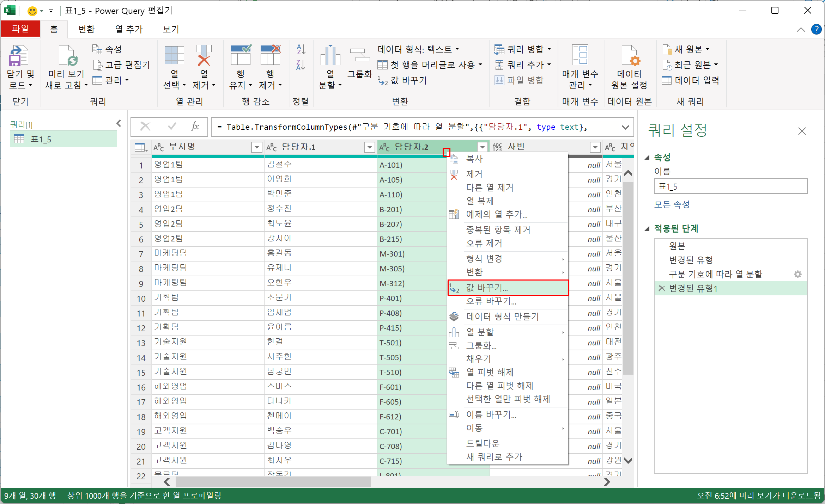Click the query name field containing 표1_5
Image resolution: width=825 pixels, height=504 pixels.
pyautogui.click(x=730, y=186)
